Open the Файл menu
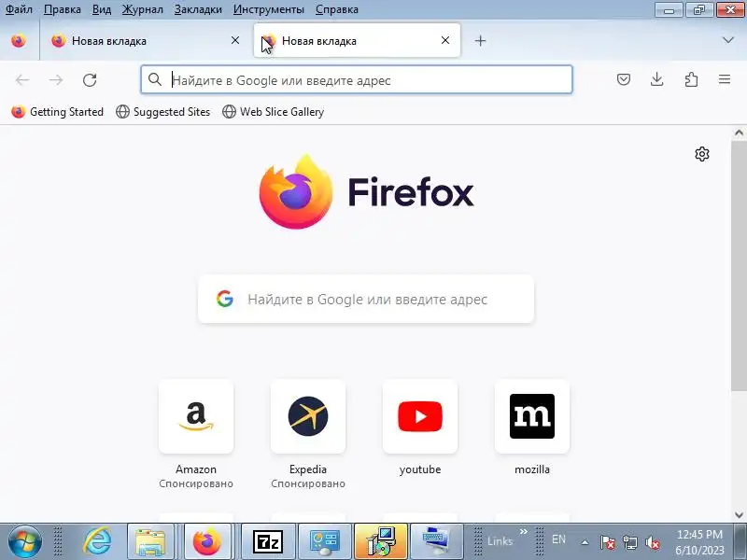The height and width of the screenshot is (560, 747). pyautogui.click(x=19, y=9)
